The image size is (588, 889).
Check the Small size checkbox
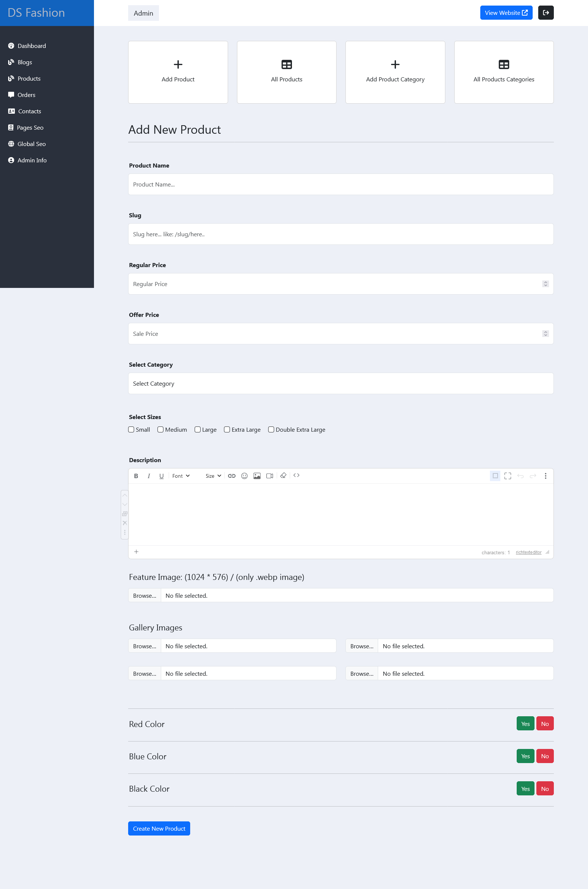(131, 430)
